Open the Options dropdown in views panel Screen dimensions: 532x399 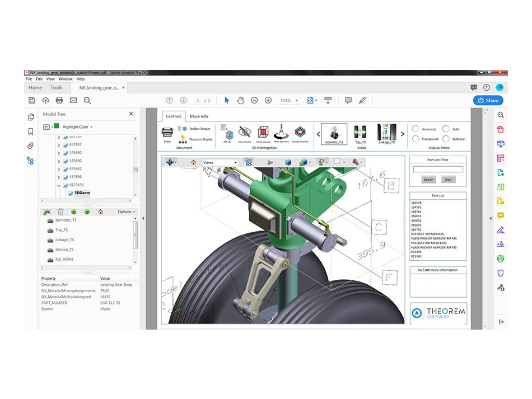[x=127, y=212]
